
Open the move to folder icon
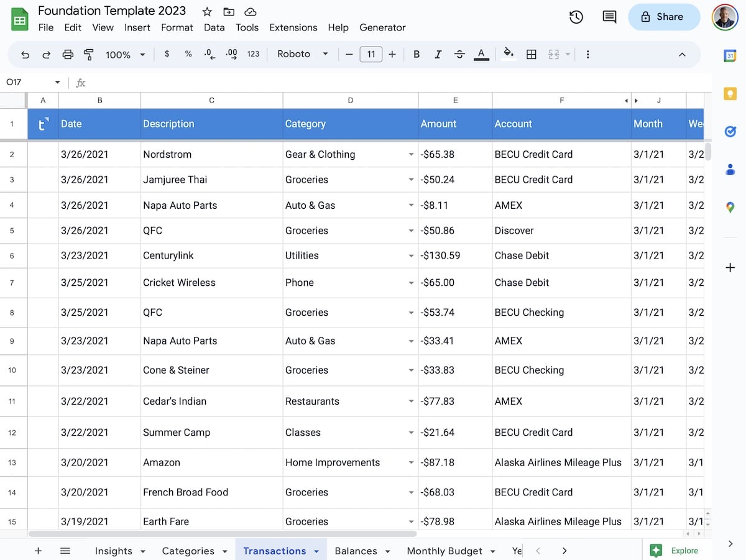[229, 12]
